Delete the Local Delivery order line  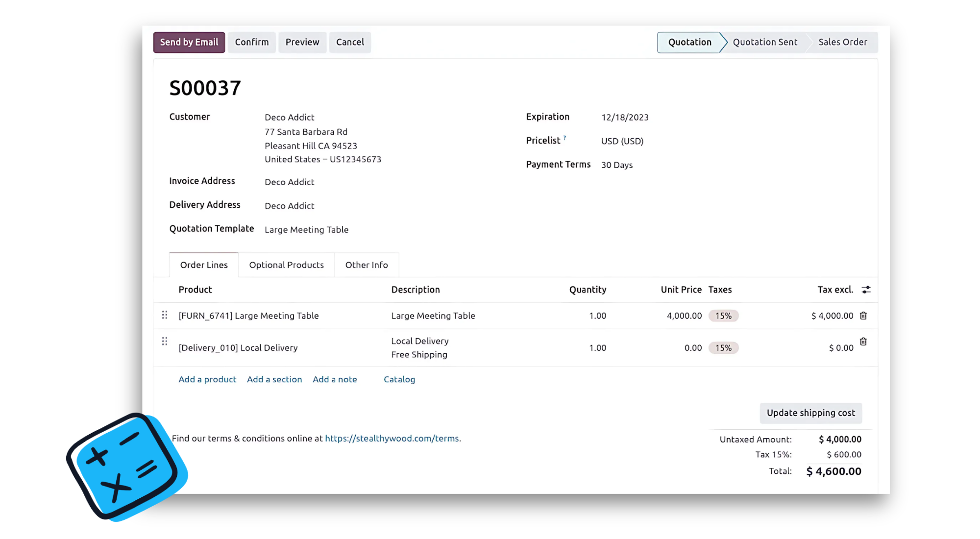tap(863, 342)
